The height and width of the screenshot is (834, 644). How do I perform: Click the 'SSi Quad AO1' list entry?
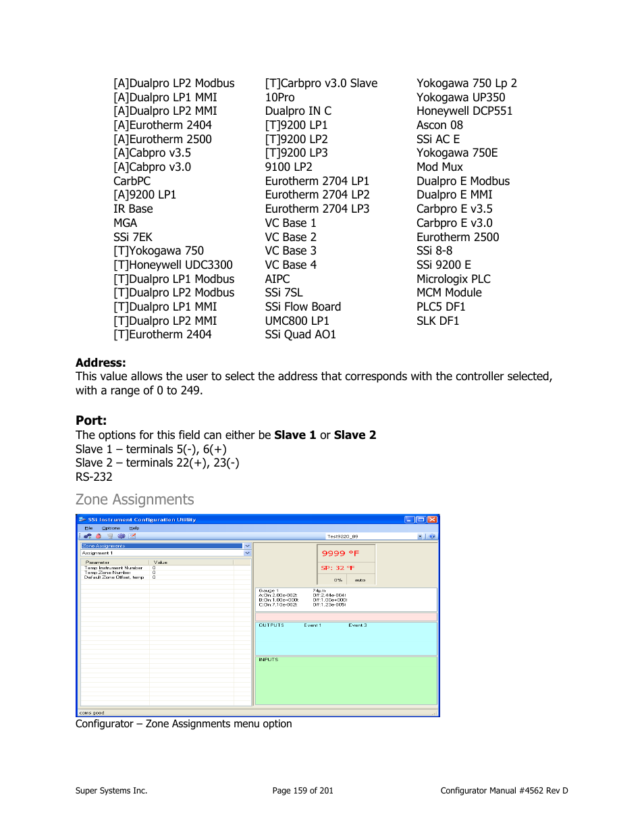300,334
